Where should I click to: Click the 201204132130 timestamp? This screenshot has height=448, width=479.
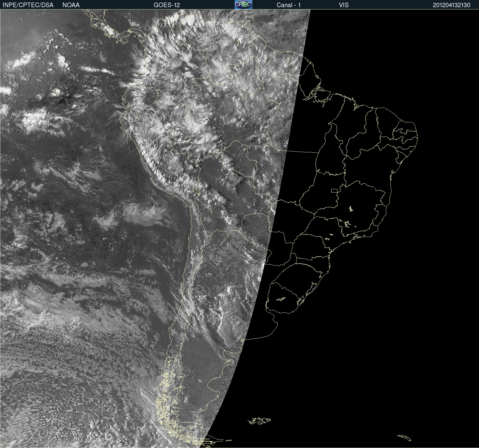[x=452, y=5]
